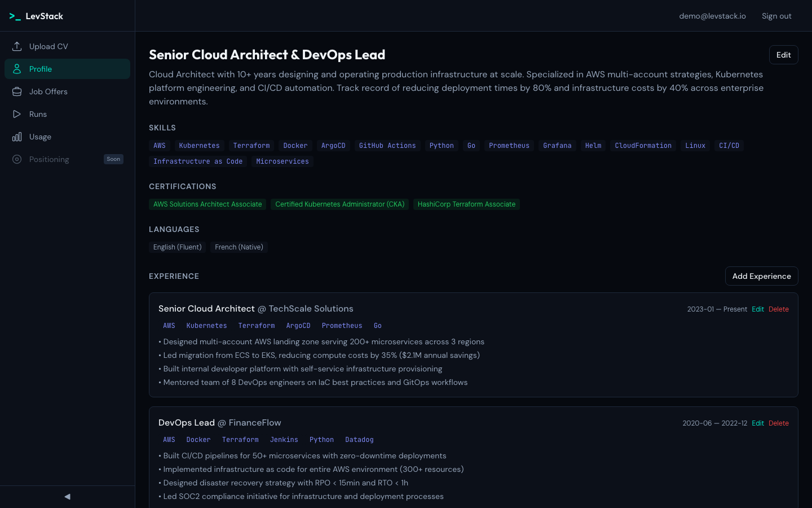The height and width of the screenshot is (508, 812).
Task: Click the Positioning target icon
Action: pyautogui.click(x=17, y=159)
